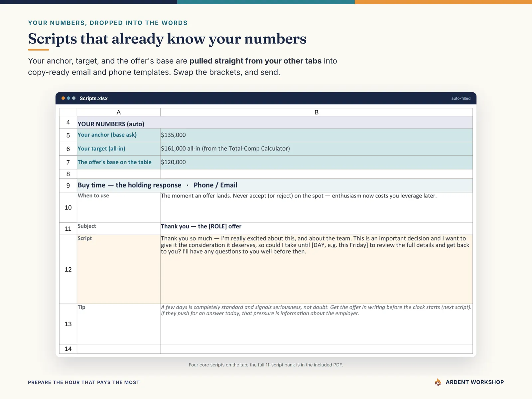Click the blue window dot in Scripts.xlsx titlebar

click(68, 98)
